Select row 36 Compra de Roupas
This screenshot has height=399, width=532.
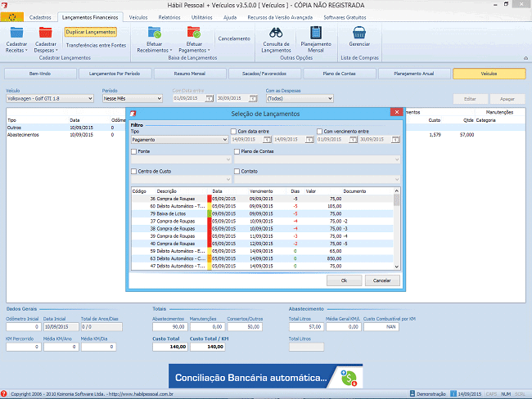262,199
